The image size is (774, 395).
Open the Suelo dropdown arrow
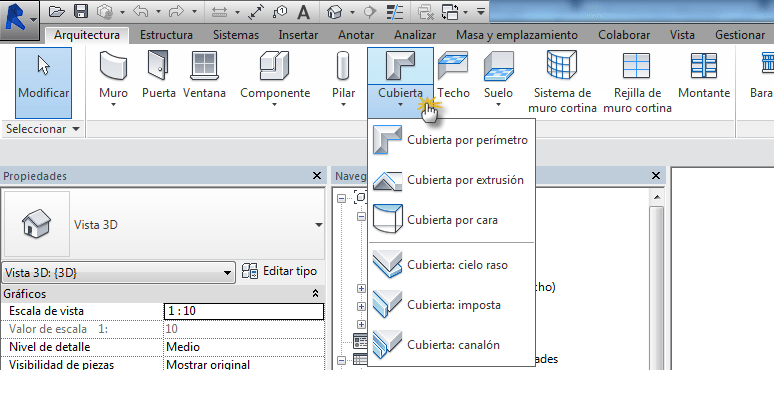coord(498,105)
